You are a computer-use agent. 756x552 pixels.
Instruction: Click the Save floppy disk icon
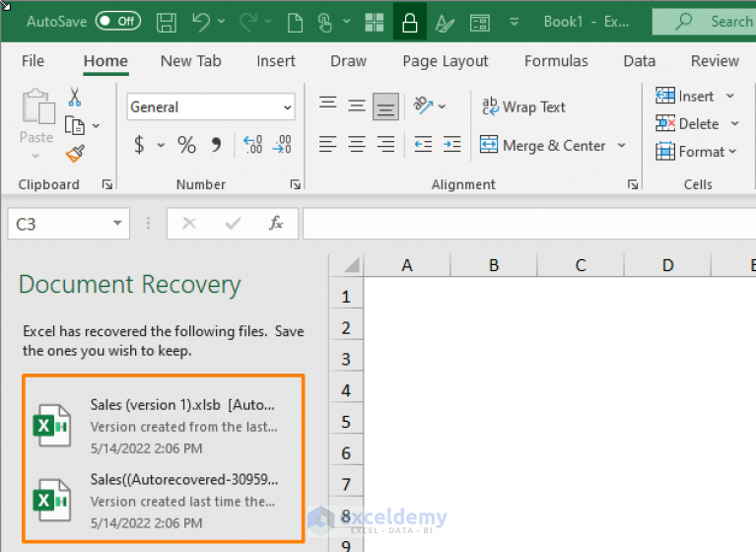(167, 22)
